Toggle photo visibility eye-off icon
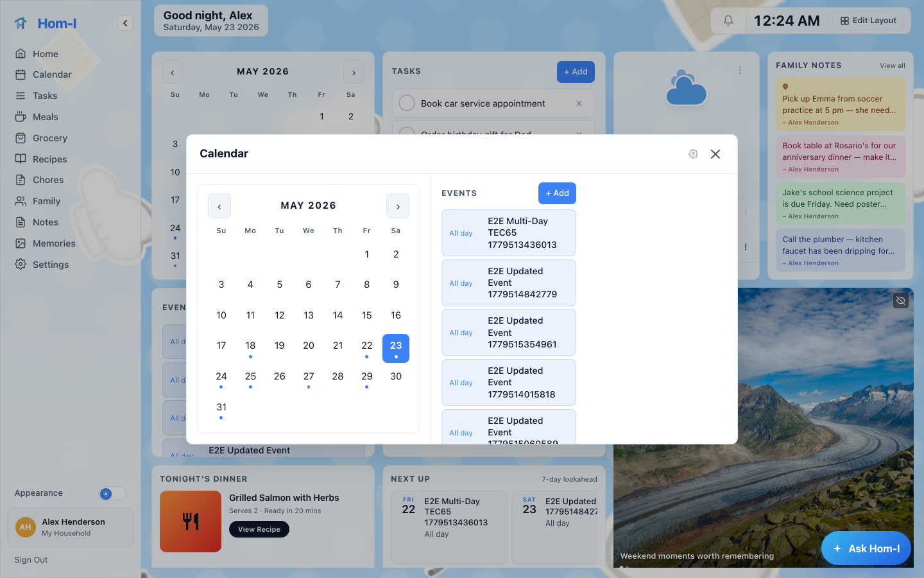924x578 pixels. (x=901, y=301)
